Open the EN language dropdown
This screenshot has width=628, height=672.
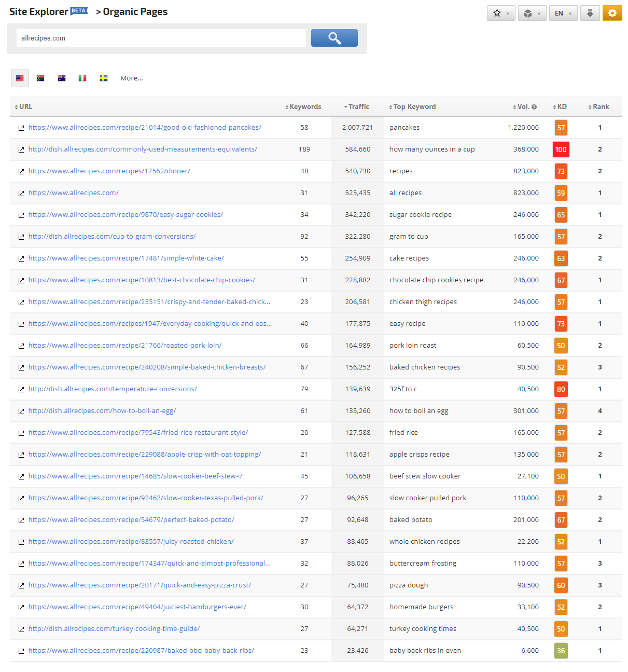click(563, 13)
